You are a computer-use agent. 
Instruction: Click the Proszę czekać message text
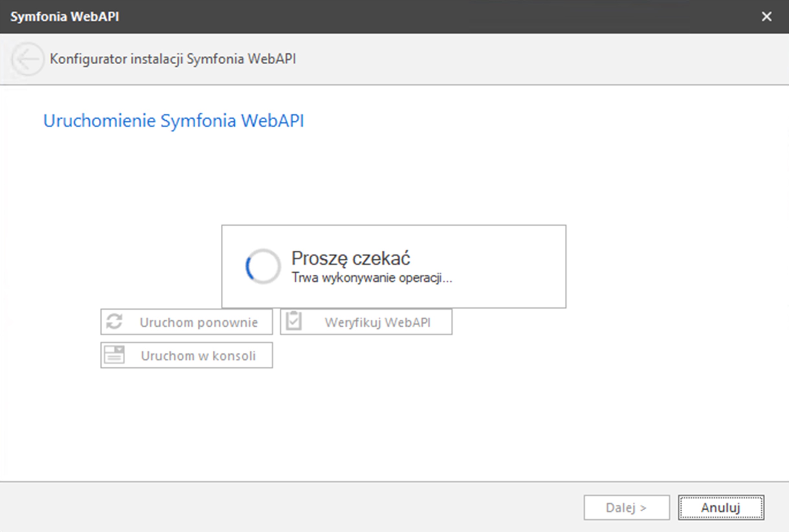point(351,258)
